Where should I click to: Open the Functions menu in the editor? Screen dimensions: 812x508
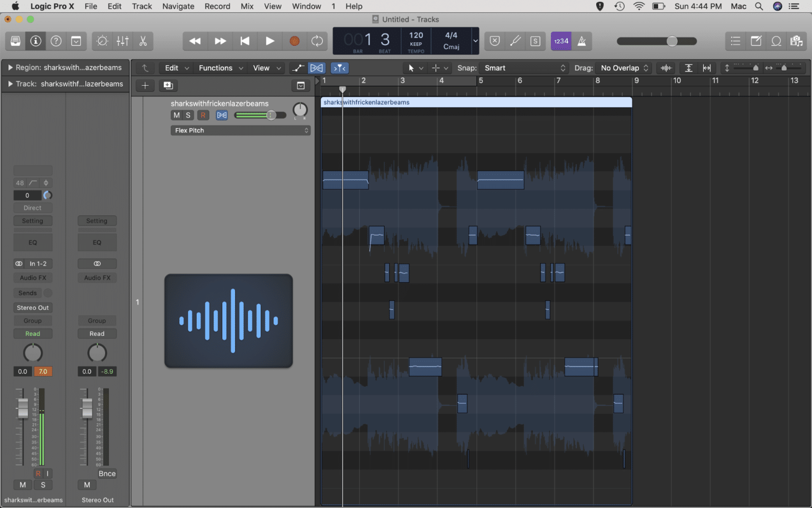point(217,68)
